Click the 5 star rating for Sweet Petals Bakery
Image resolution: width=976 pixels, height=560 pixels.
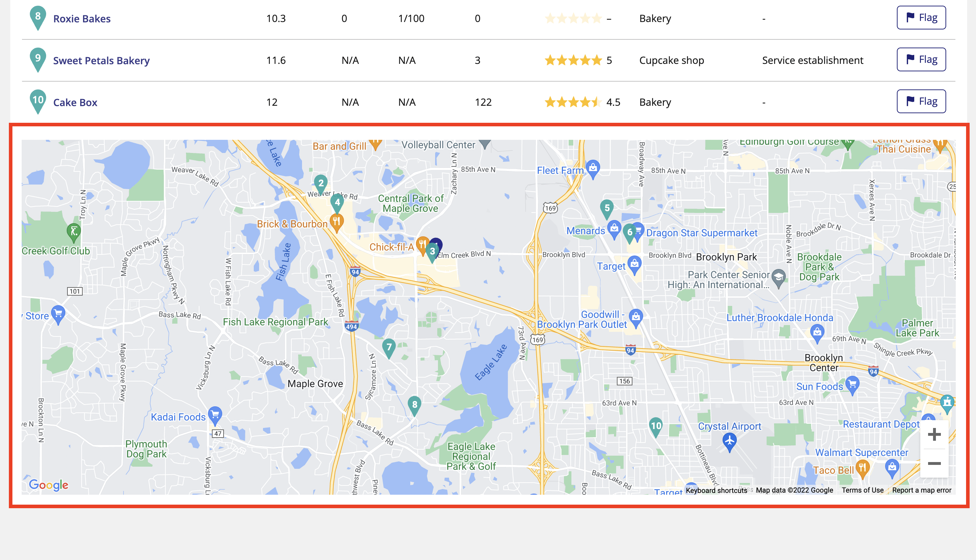pyautogui.click(x=578, y=60)
